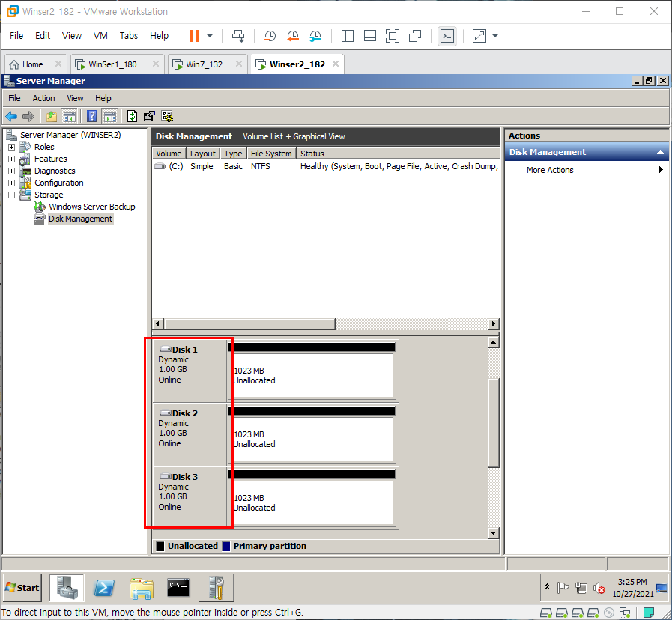Image resolution: width=672 pixels, height=620 pixels.
Task: Open the VMware message log icon
Action: pos(649,613)
